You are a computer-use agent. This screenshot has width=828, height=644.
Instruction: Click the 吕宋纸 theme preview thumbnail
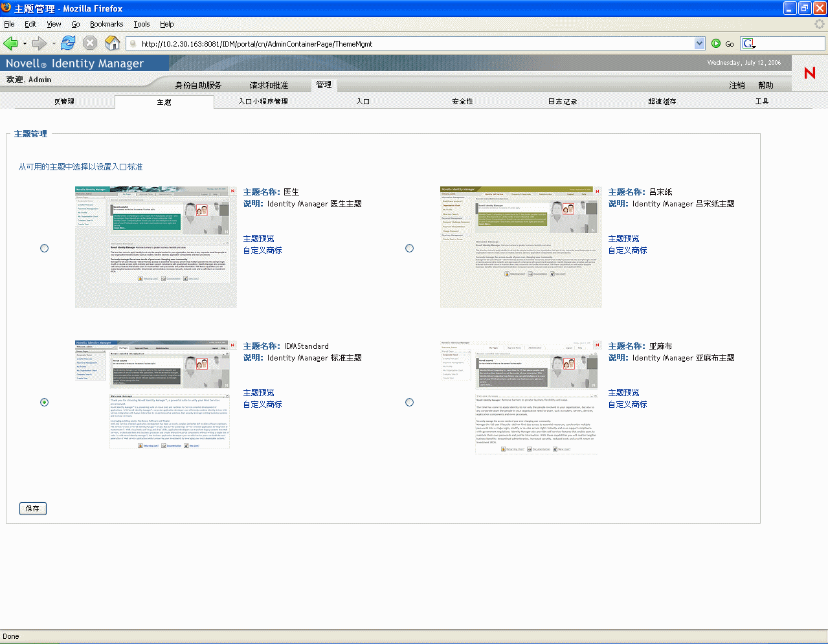521,247
